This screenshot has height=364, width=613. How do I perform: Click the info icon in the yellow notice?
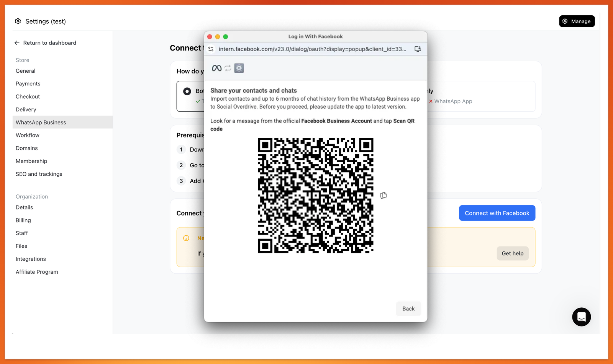186,238
